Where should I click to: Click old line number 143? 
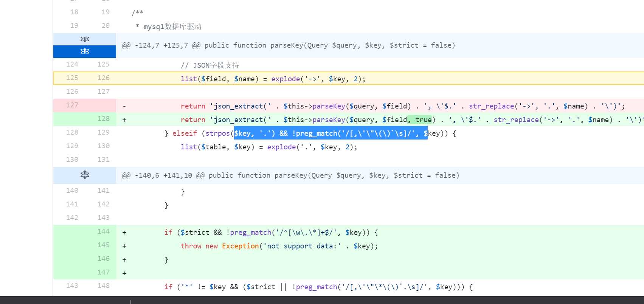click(72, 286)
